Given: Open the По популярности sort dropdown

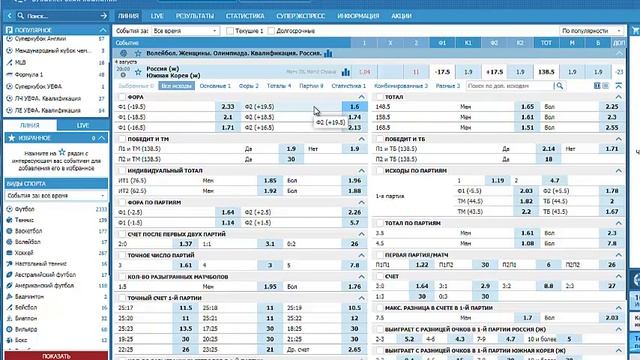Looking at the screenshot, I should point(591,31).
